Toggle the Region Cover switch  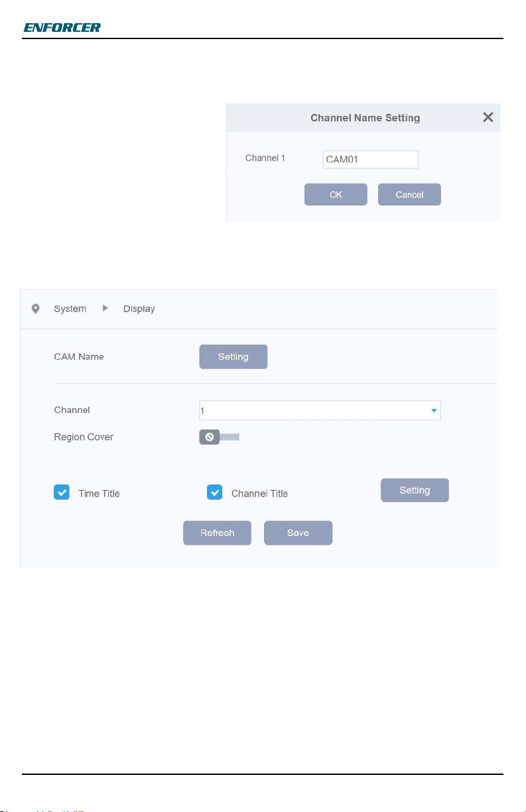220,437
